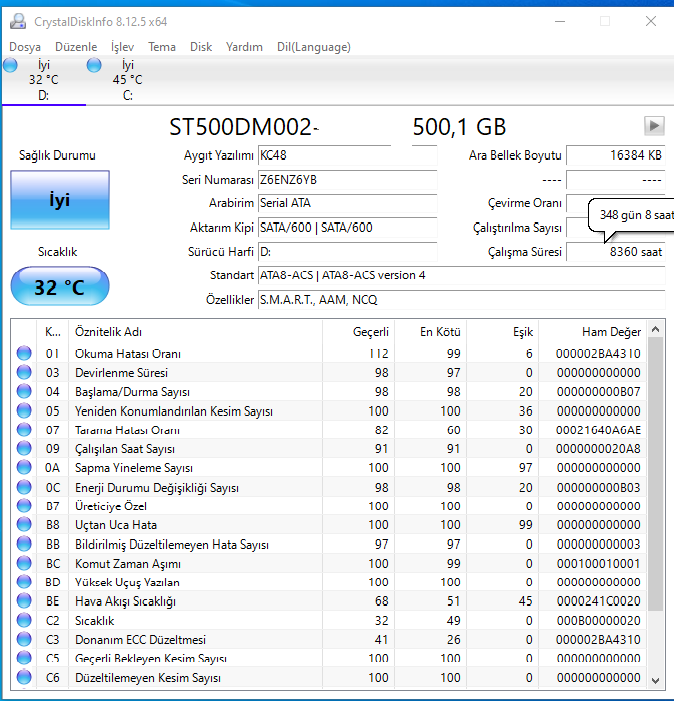Click raw value 000B00000020

[598, 621]
